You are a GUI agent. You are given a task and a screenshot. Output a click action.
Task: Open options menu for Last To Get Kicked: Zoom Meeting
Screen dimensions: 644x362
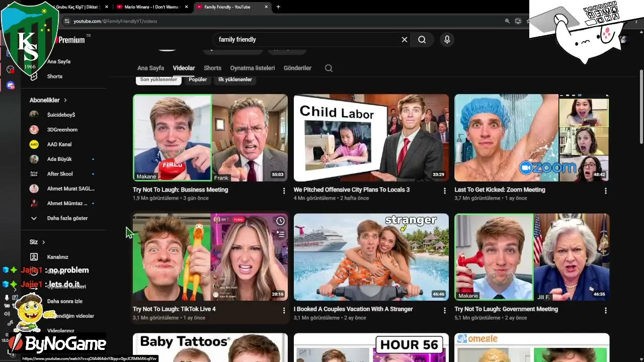[x=605, y=191]
